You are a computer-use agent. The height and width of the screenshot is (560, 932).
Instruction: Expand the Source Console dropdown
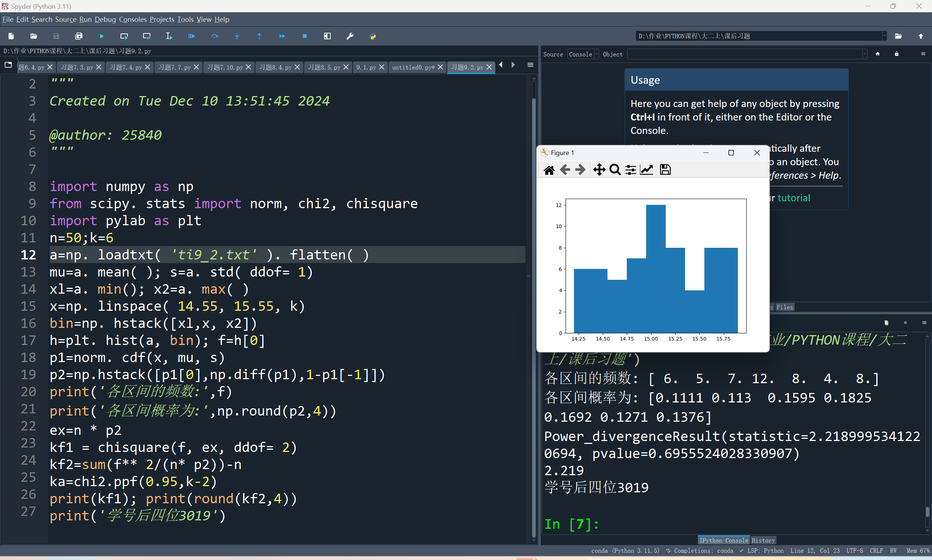583,54
